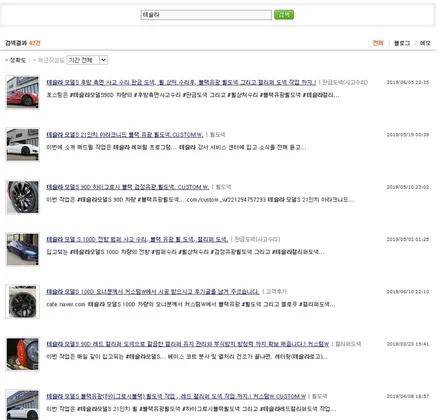The width and height of the screenshot is (440, 420).
Task: Click the date 2019/05/19 00:39
Action: click(407, 135)
